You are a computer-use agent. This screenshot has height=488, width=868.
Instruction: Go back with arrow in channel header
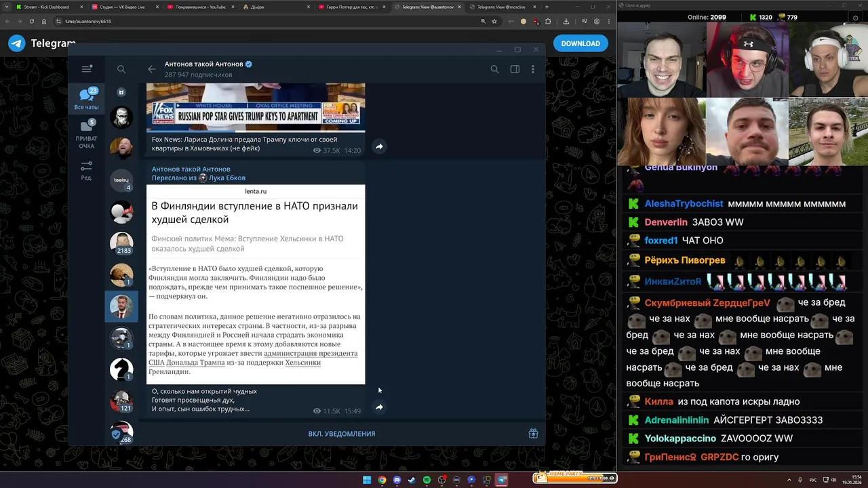[x=152, y=69]
